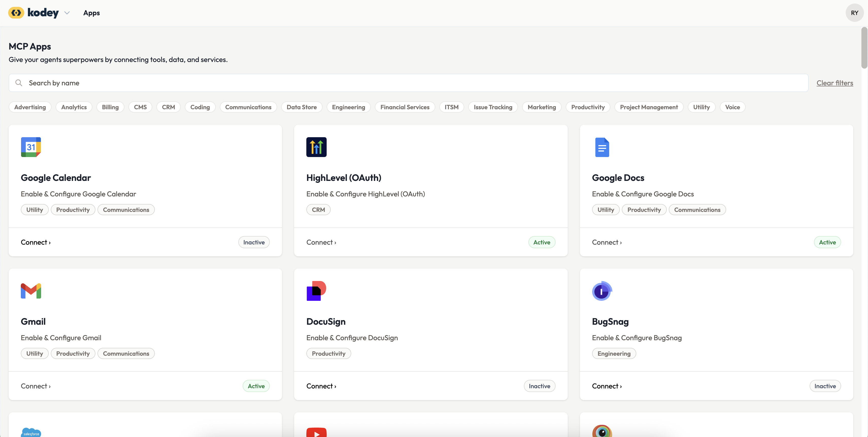Toggle the Project Management filter chip
Viewport: 868px width, 437px height.
pos(649,107)
